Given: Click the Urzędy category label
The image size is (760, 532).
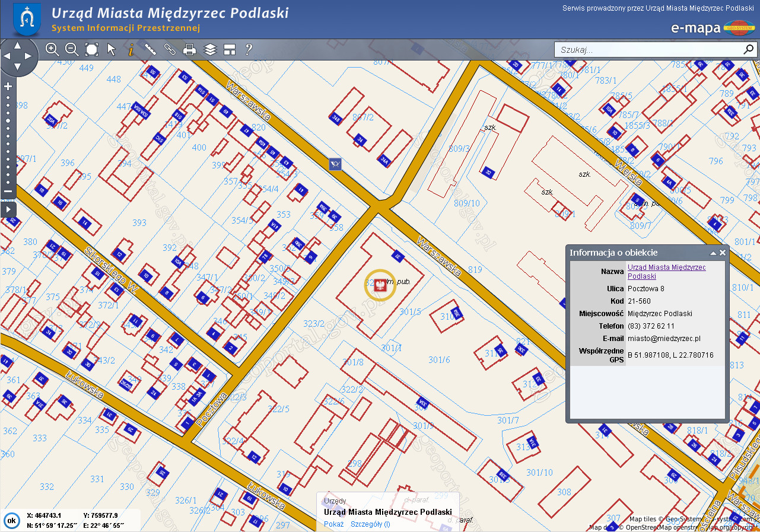Looking at the screenshot, I should [x=335, y=501].
